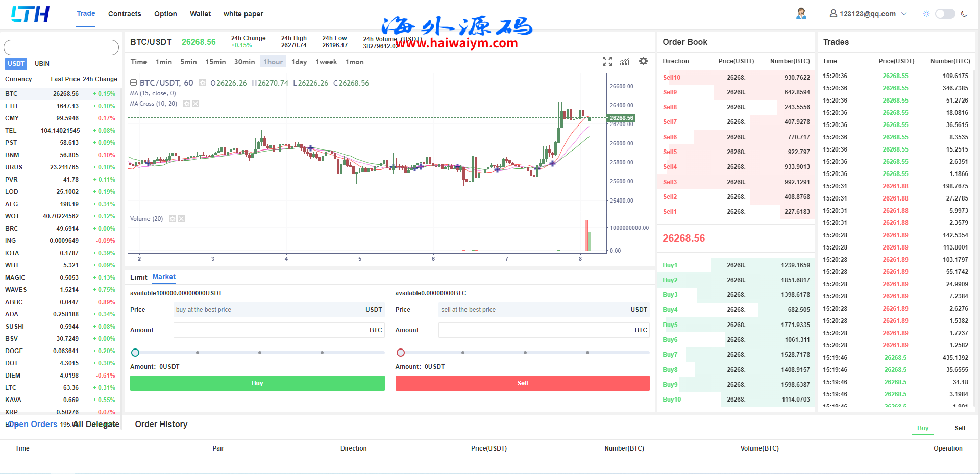Remove the MA Cross indicator
The height and width of the screenshot is (474, 980).
pos(195,104)
